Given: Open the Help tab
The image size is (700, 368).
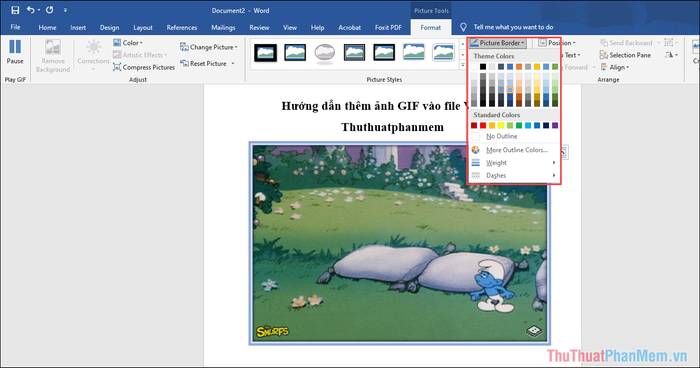Looking at the screenshot, I should [317, 27].
